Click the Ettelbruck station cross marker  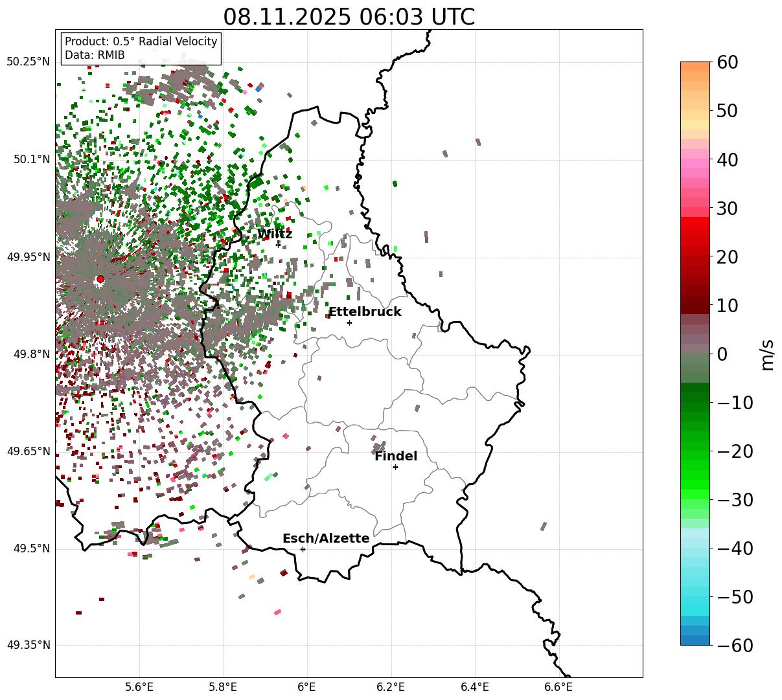tap(349, 322)
